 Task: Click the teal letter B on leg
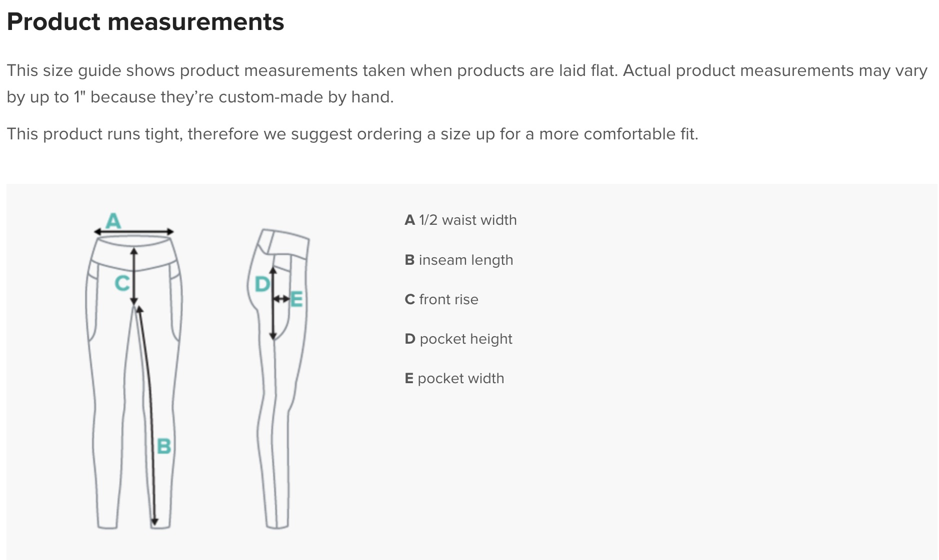tap(164, 446)
